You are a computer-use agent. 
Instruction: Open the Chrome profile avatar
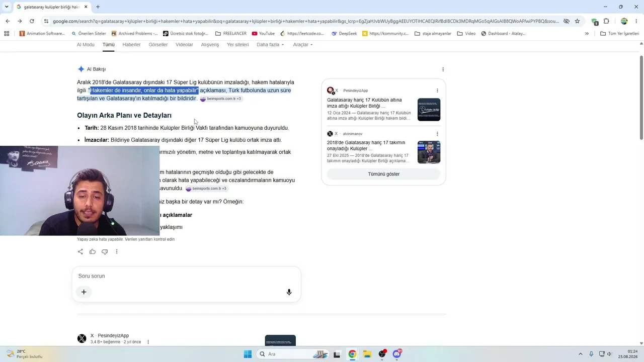[624, 21]
